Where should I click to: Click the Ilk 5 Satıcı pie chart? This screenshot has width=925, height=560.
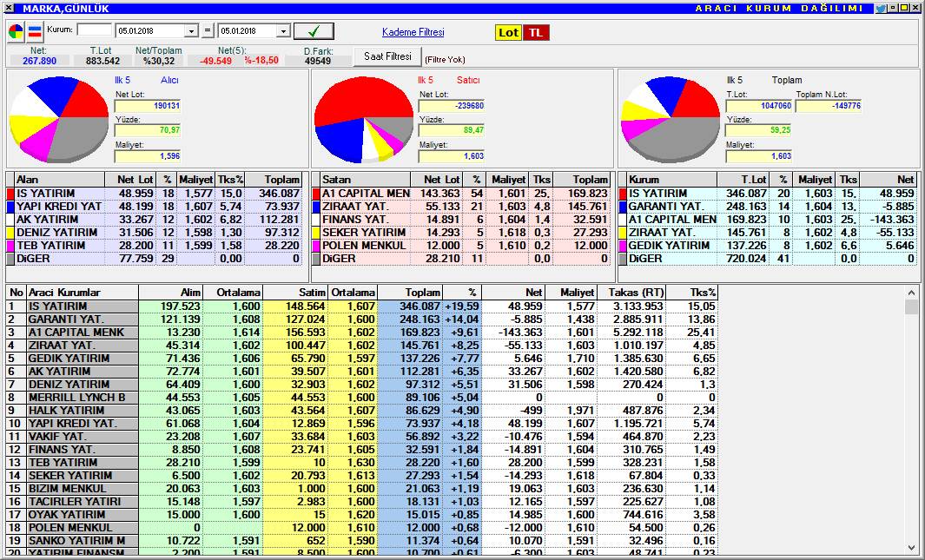(363, 119)
